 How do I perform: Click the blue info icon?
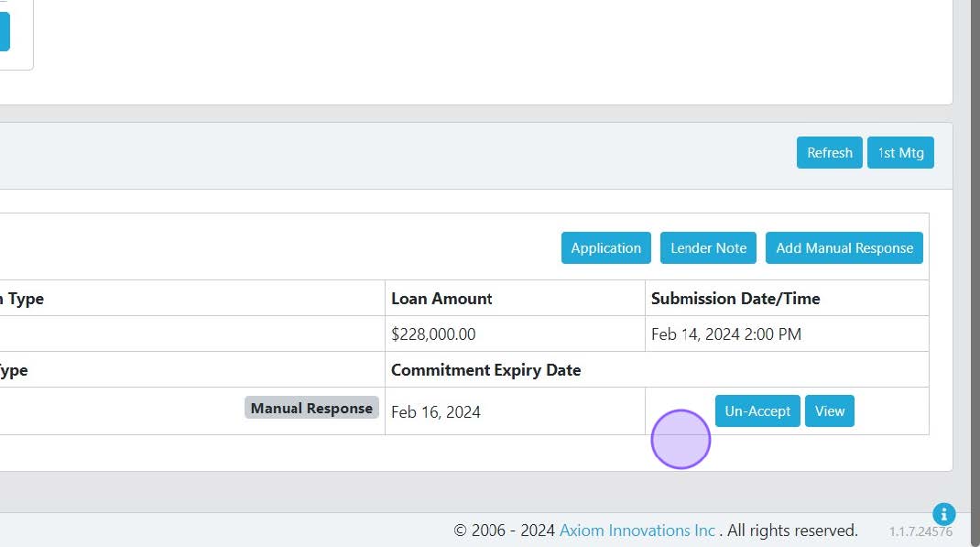943,514
